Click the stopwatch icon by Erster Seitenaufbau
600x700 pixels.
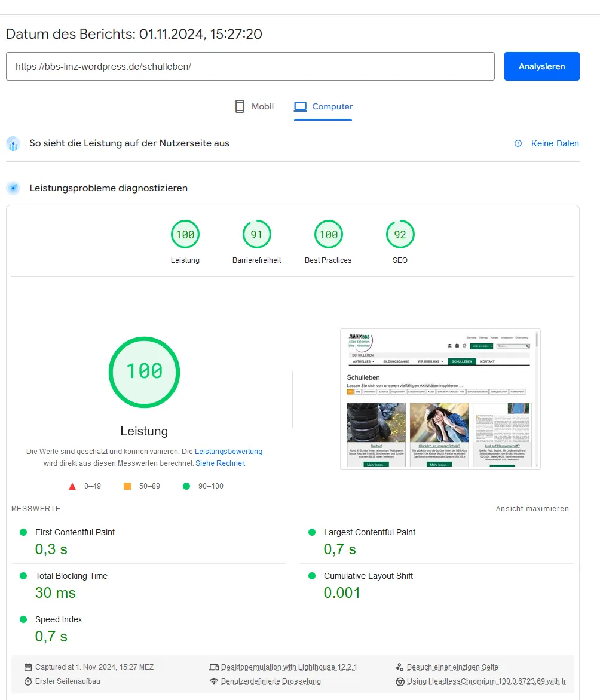28,681
